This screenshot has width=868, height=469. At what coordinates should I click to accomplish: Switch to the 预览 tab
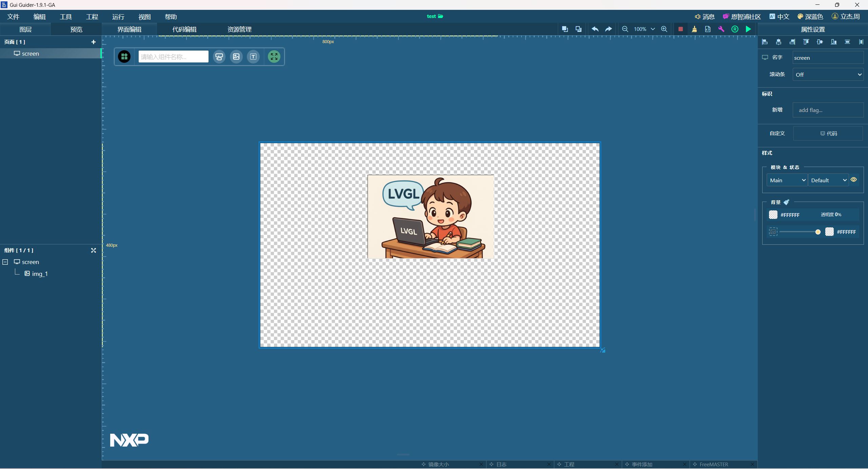tap(76, 30)
